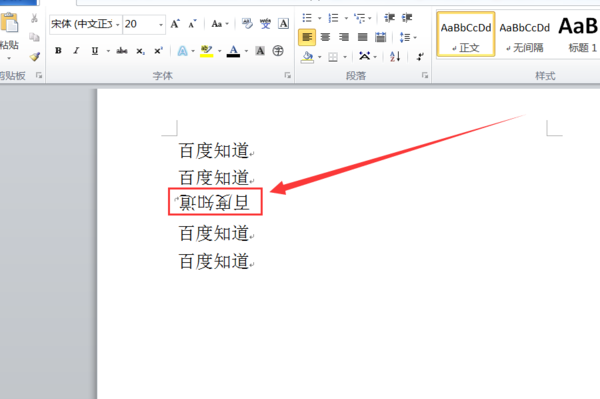This screenshot has height=399, width=600.
Task: Open Font dialog launcher
Action: tap(287, 75)
